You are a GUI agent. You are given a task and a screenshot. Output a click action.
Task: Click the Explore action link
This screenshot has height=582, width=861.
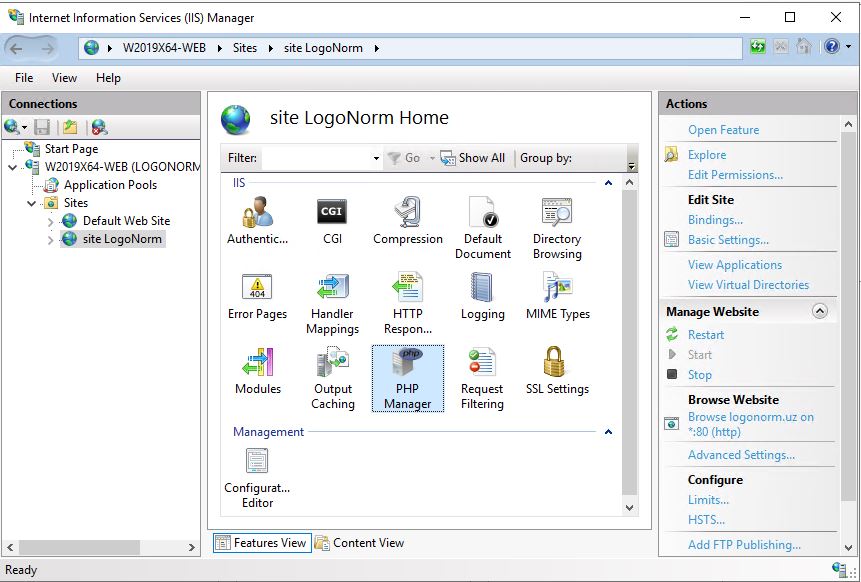707,155
